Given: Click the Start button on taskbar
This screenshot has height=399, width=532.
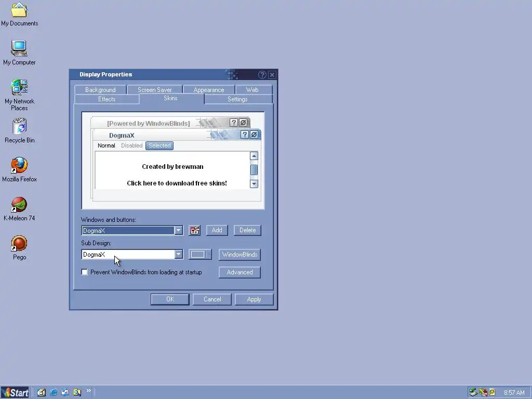Looking at the screenshot, I should [x=15, y=393].
